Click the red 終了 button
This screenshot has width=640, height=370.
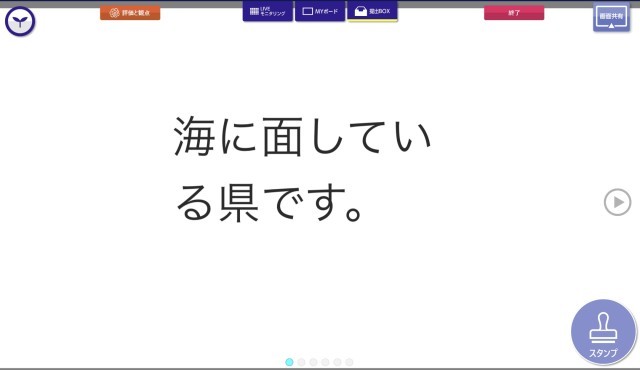click(514, 13)
